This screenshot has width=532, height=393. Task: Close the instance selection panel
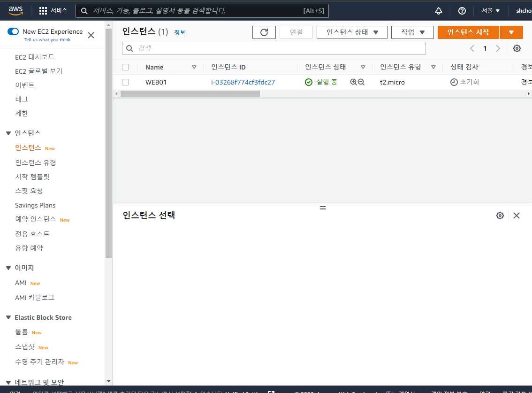(517, 216)
